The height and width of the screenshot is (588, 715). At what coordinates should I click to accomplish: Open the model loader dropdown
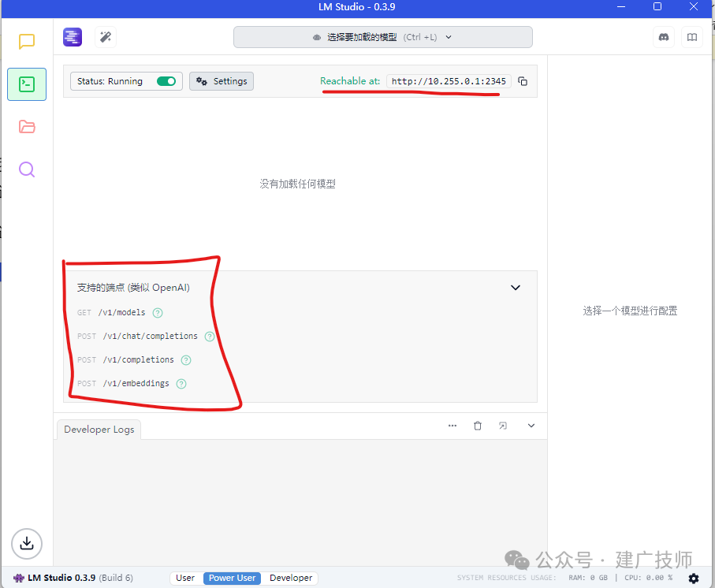click(382, 37)
